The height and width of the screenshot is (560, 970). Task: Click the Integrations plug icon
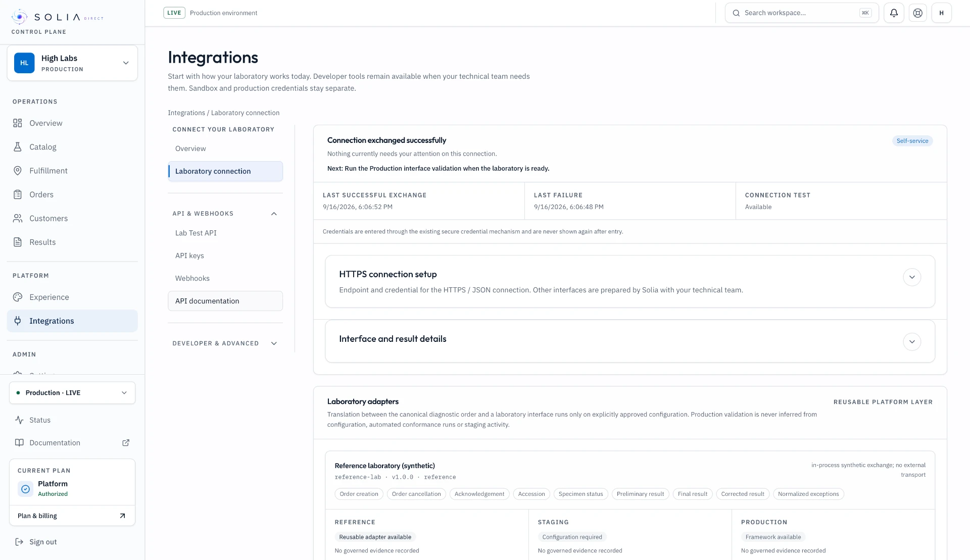coord(18,321)
